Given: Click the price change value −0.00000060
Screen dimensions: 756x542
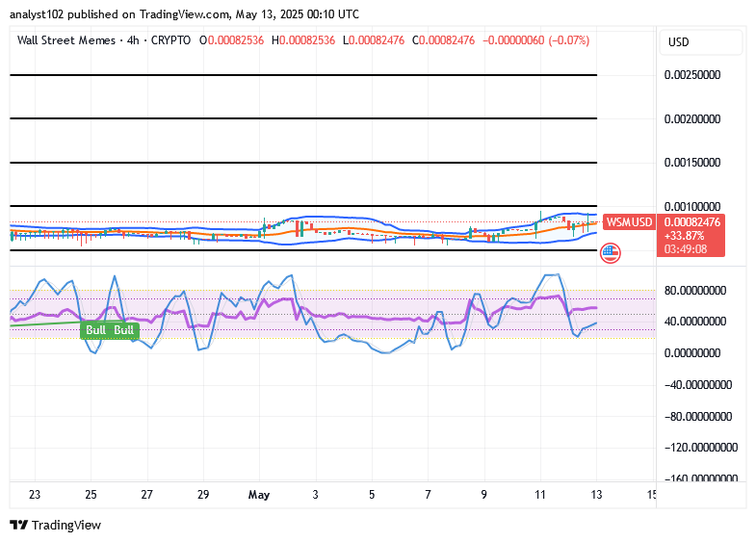Looking at the screenshot, I should 513,40.
